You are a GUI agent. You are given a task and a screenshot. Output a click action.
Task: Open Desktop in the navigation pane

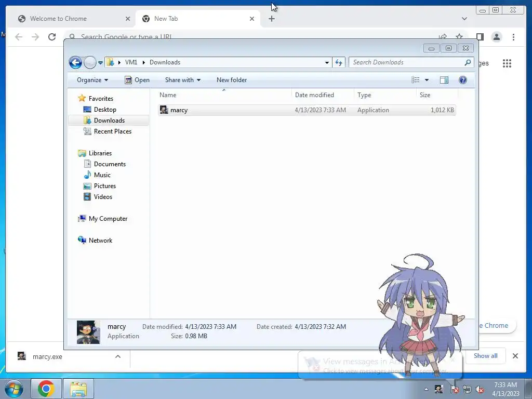coord(105,110)
